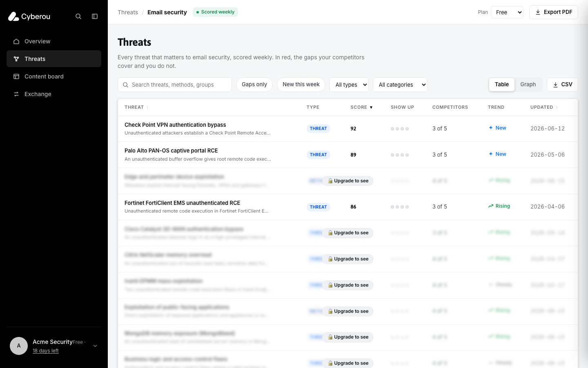
Task: Switch to Table view
Action: (x=502, y=85)
